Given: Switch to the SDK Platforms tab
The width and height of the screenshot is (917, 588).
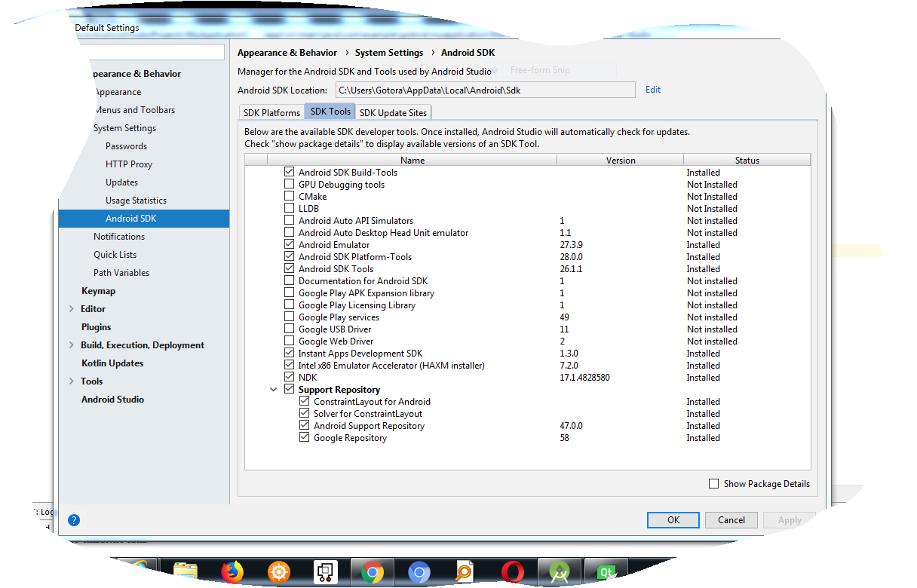Looking at the screenshot, I should (x=271, y=112).
